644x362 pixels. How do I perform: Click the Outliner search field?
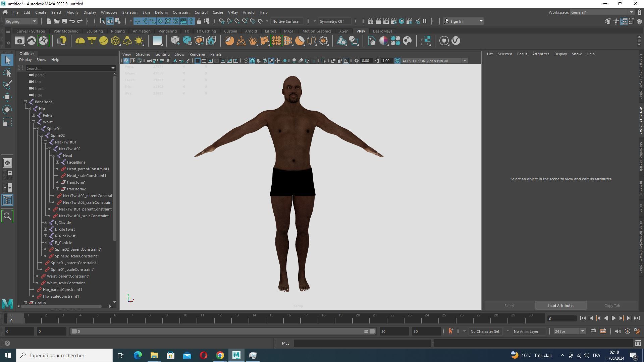70,68
